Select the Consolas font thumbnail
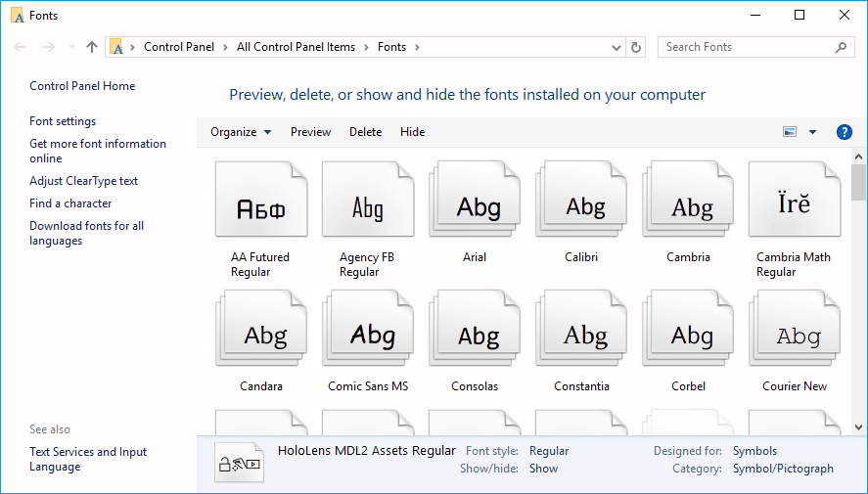The height and width of the screenshot is (494, 868). pyautogui.click(x=479, y=333)
